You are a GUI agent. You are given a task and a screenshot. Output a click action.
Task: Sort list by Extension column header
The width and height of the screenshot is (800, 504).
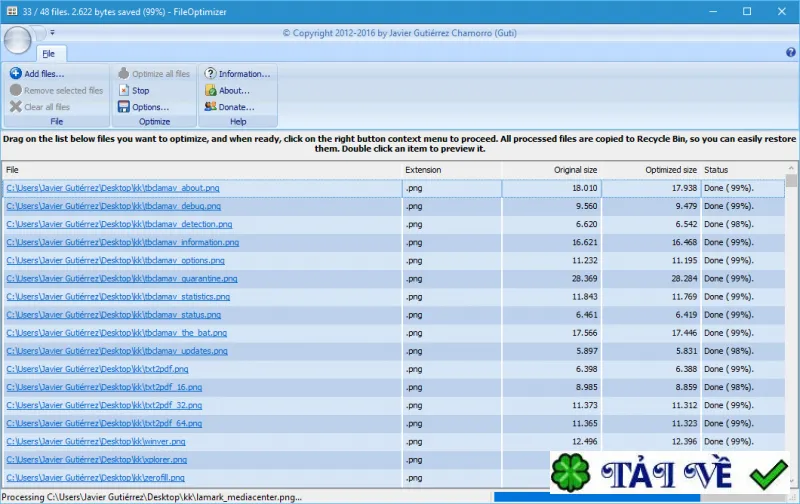[x=423, y=170]
